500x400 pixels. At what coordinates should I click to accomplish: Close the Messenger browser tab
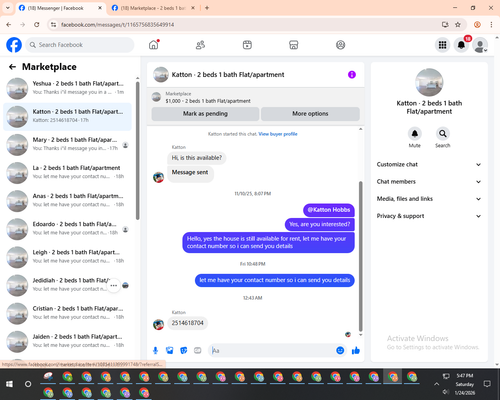click(100, 8)
